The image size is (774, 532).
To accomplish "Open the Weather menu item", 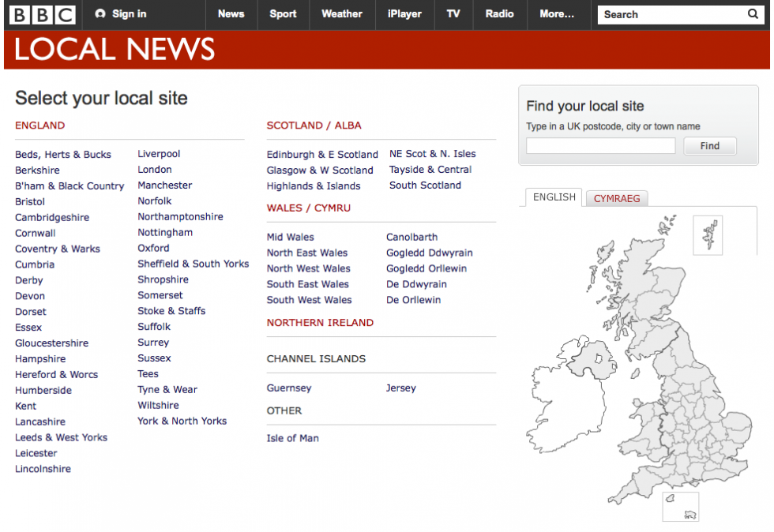I will [341, 14].
